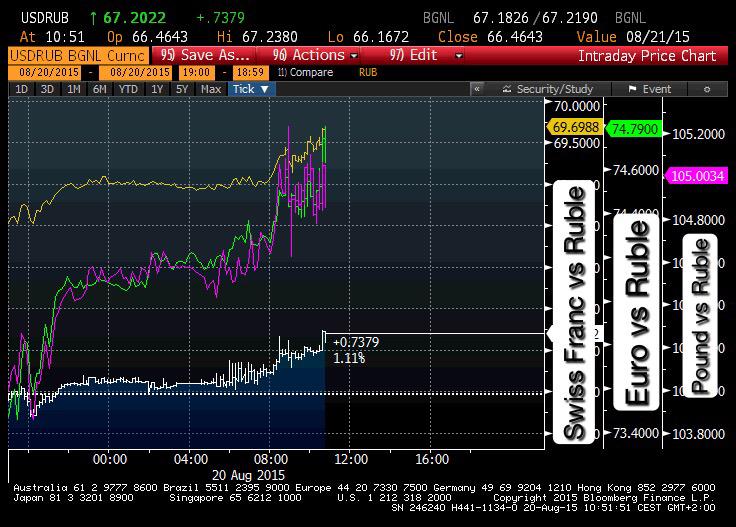Select the 1Y range tab
This screenshot has height=527, width=736.
(157, 89)
